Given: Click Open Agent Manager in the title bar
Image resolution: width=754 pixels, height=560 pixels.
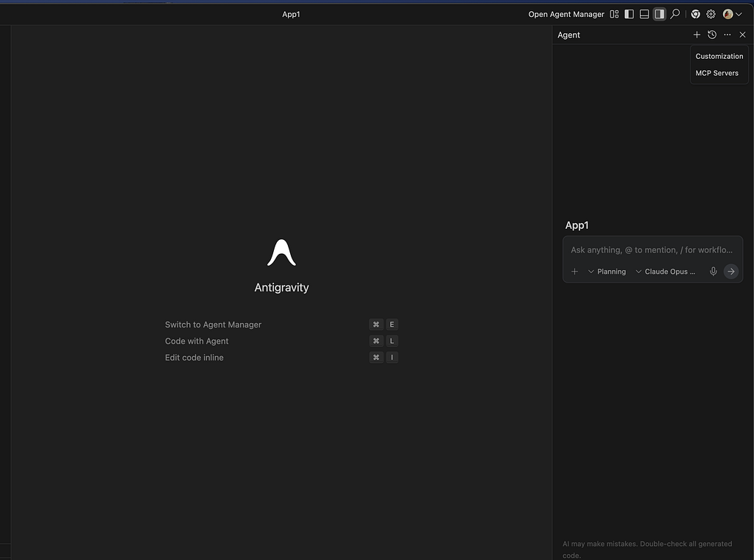Looking at the screenshot, I should pyautogui.click(x=565, y=13).
